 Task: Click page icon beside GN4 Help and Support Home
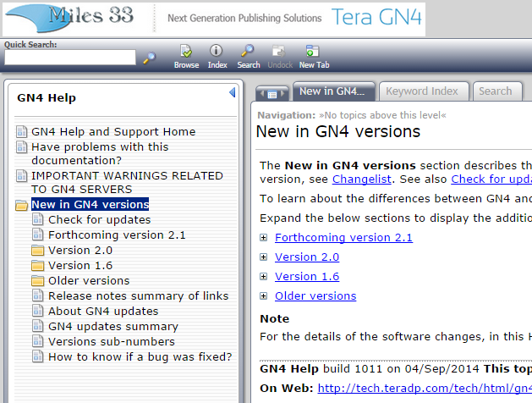(21, 131)
